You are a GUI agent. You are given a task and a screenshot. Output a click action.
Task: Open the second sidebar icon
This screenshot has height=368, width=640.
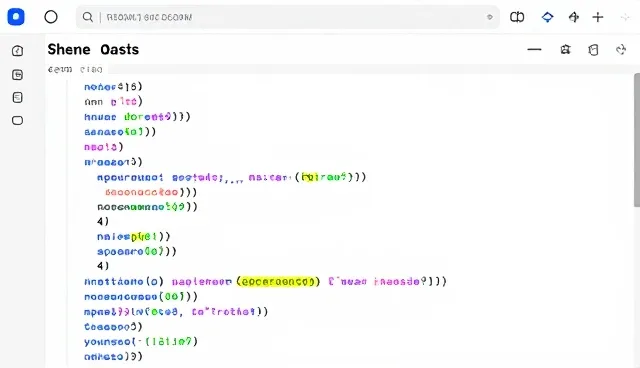[x=18, y=75]
